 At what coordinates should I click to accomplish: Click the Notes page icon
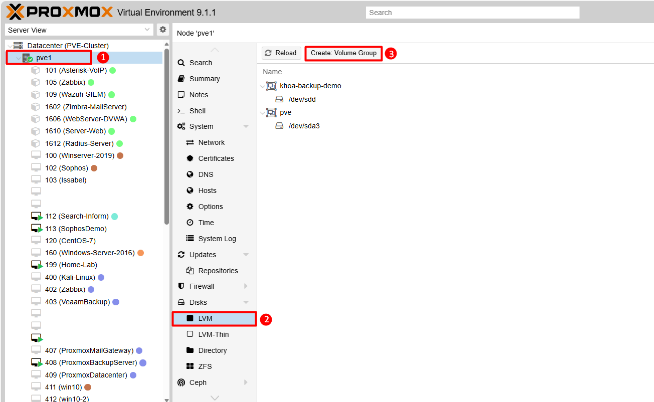click(x=181, y=94)
